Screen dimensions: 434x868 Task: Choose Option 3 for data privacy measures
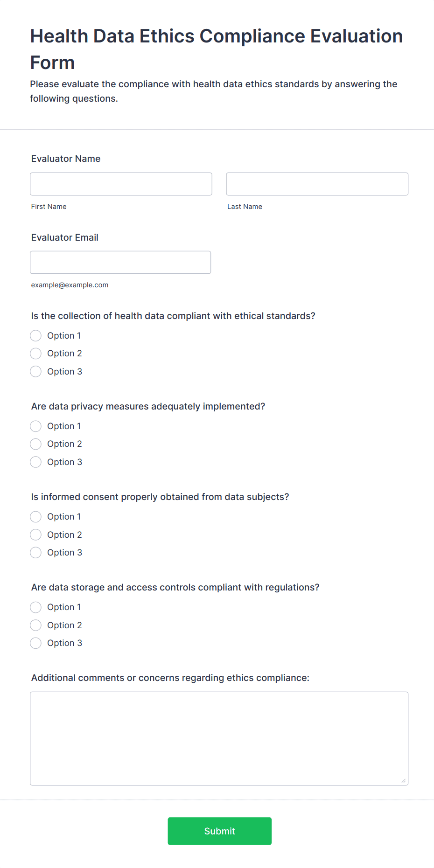point(36,462)
